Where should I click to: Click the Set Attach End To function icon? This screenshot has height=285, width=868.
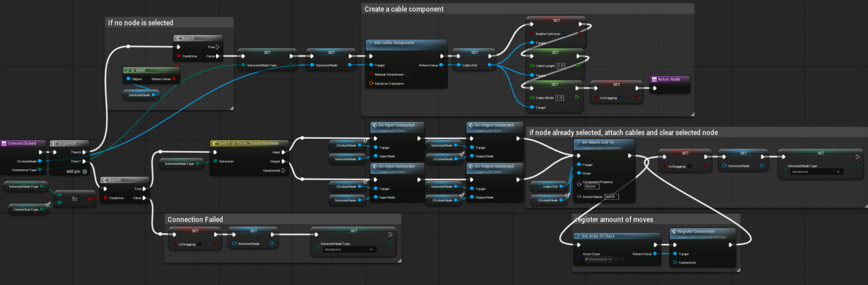578,142
